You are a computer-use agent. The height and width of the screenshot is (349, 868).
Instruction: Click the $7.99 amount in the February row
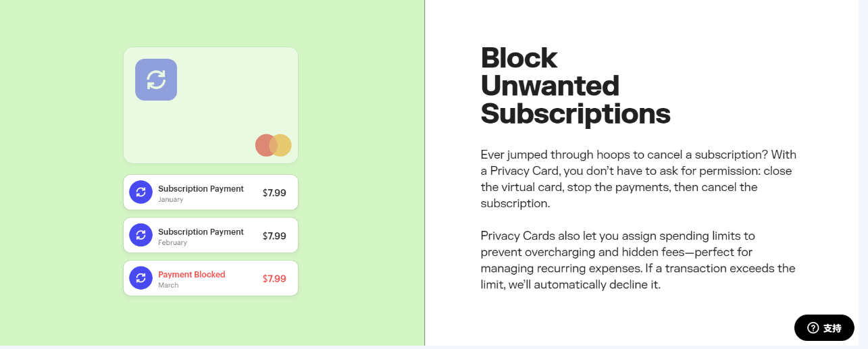[274, 236]
